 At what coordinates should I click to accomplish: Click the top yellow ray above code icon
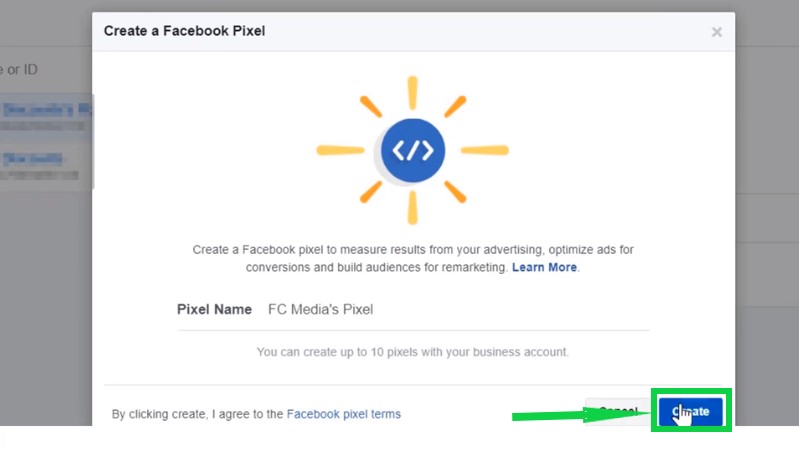tap(413, 93)
